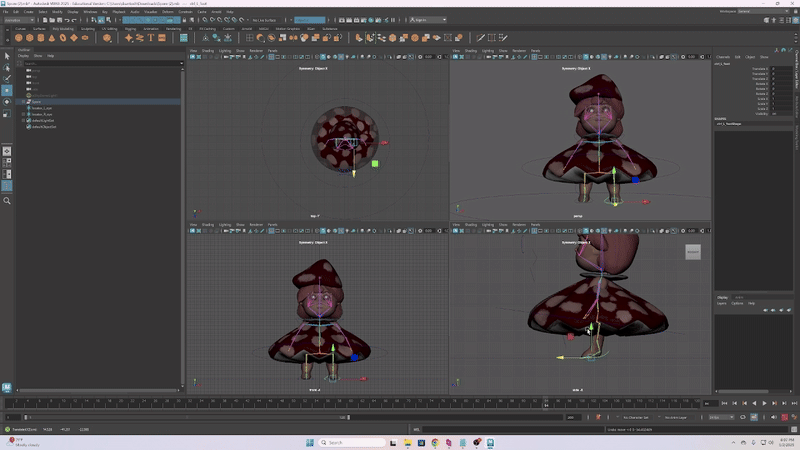
Task: Open the Workspace selector dropdown
Action: point(765,11)
